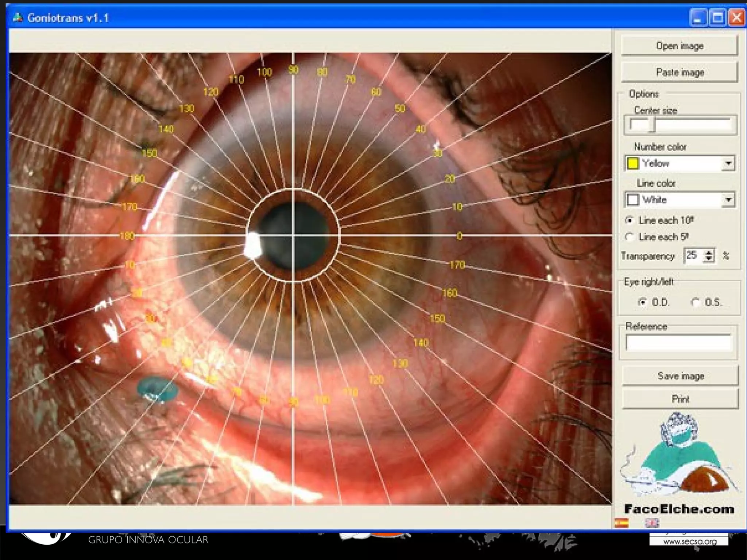The image size is (747, 560).
Task: Decrease transparency with the down spinner arrow
Action: click(x=708, y=258)
